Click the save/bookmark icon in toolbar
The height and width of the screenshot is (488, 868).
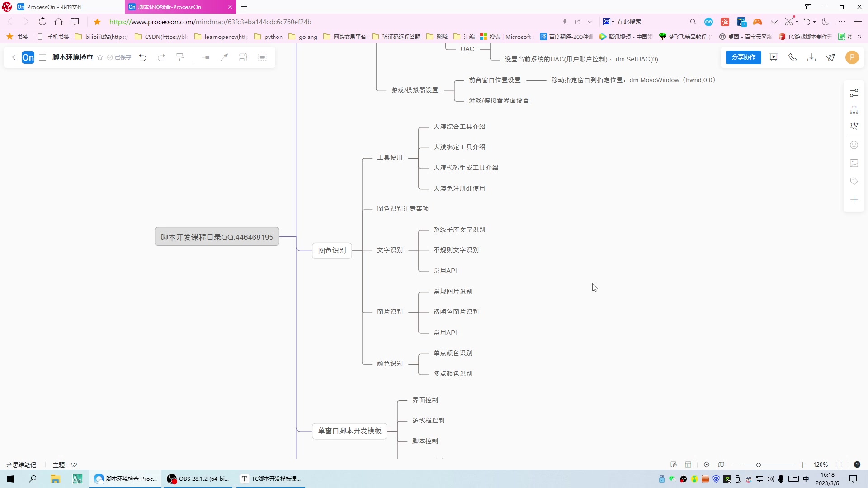coord(100,57)
